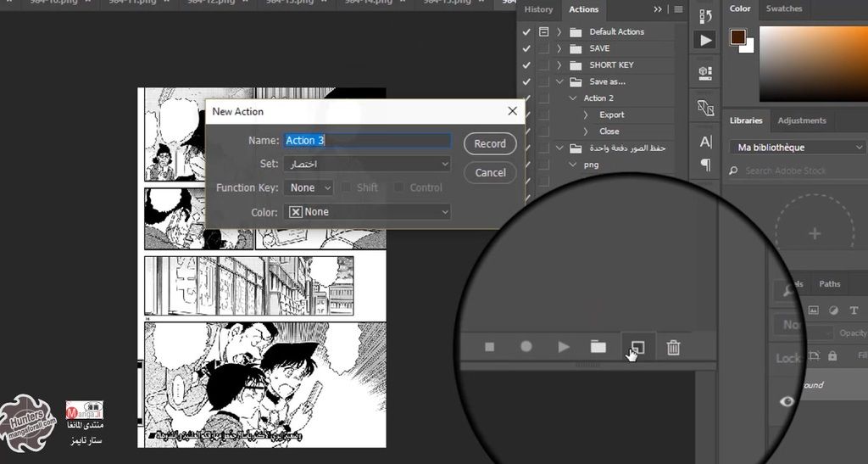Click the create new action icon

tap(637, 347)
